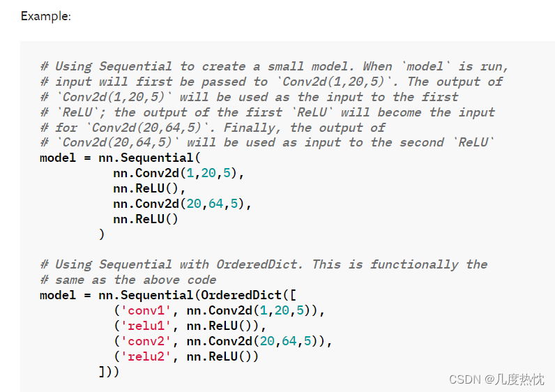This screenshot has height=392, width=555.
Task: Click the comment mentioning the second `ReLU`
Action: (x=267, y=143)
